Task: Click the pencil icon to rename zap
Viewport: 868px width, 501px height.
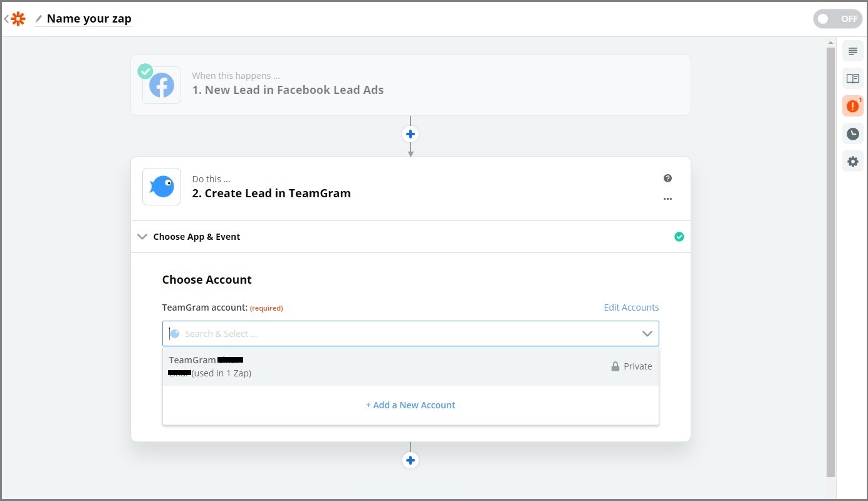Action: point(39,19)
